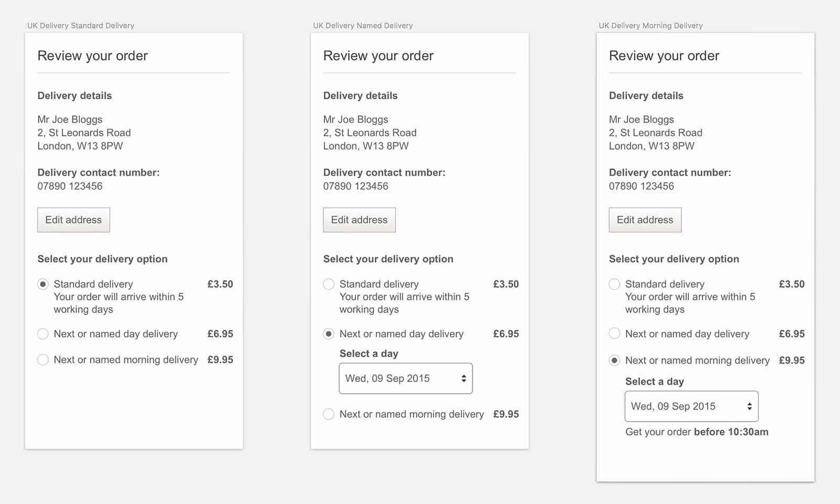Image resolution: width=840 pixels, height=504 pixels.
Task: Choose Next or named morning delivery in Named Delivery panel
Action: (329, 414)
